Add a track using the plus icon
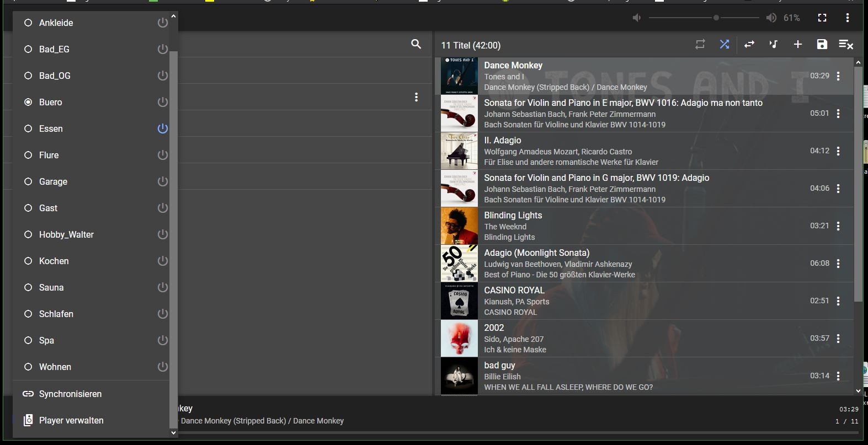Viewport: 868px width, 445px height. point(797,45)
